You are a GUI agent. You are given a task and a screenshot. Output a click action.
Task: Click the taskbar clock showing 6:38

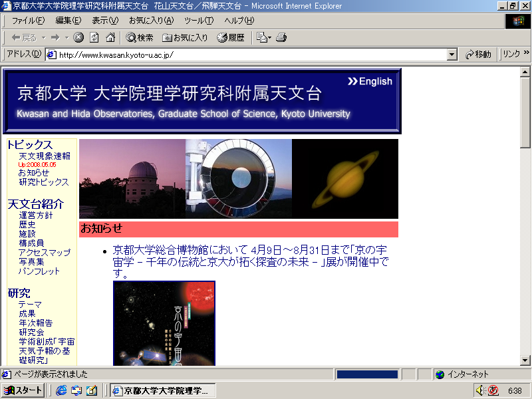[x=515, y=391]
